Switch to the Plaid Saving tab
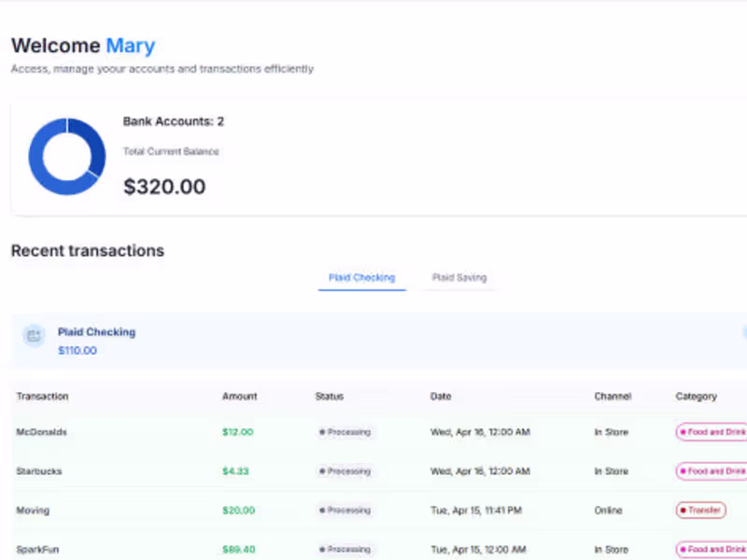Viewport: 747px width, 560px height. point(458,277)
